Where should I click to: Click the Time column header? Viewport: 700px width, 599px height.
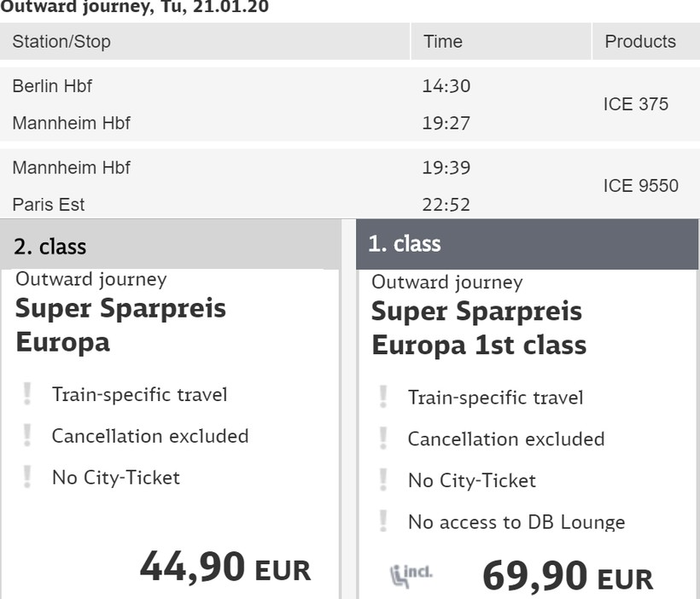(x=442, y=42)
